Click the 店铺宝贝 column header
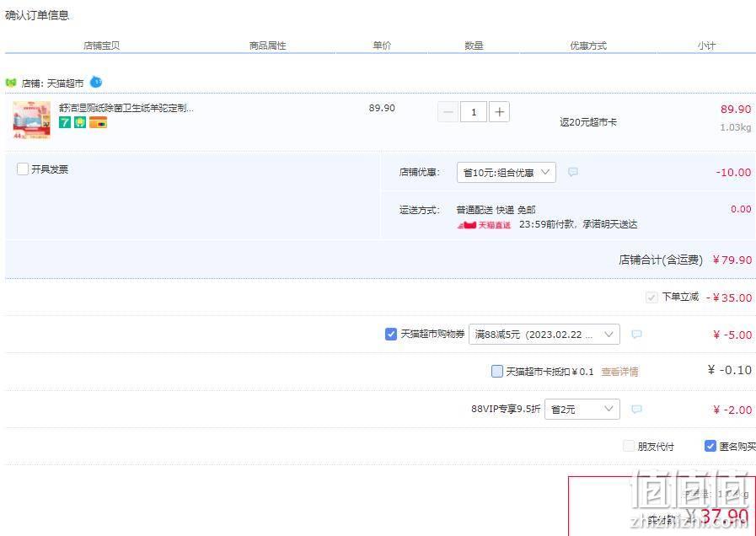The height and width of the screenshot is (536, 756). (x=101, y=46)
